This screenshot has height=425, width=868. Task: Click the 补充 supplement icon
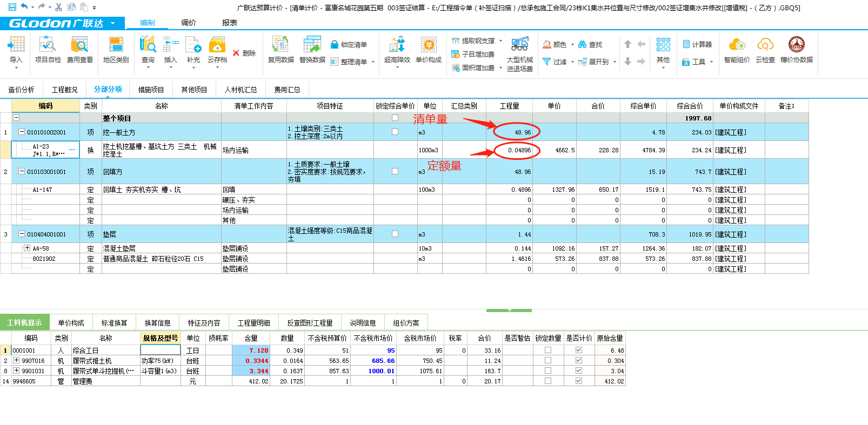click(x=193, y=45)
